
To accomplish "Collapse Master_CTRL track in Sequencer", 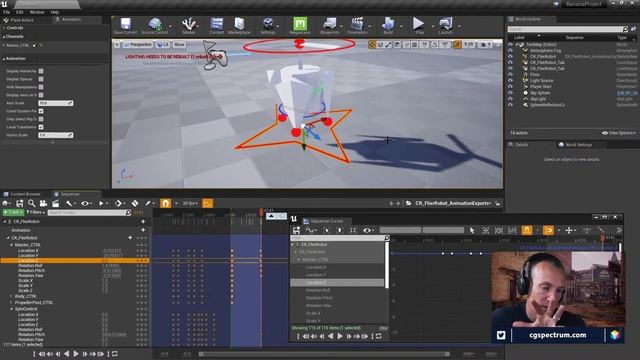I will [x=11, y=245].
